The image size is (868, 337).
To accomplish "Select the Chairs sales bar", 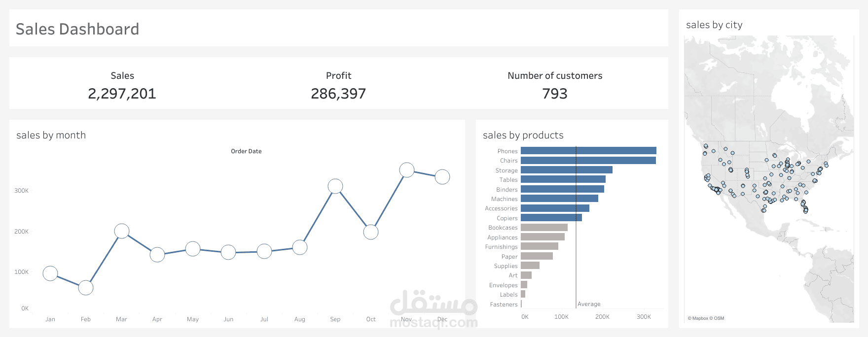I will 588,161.
